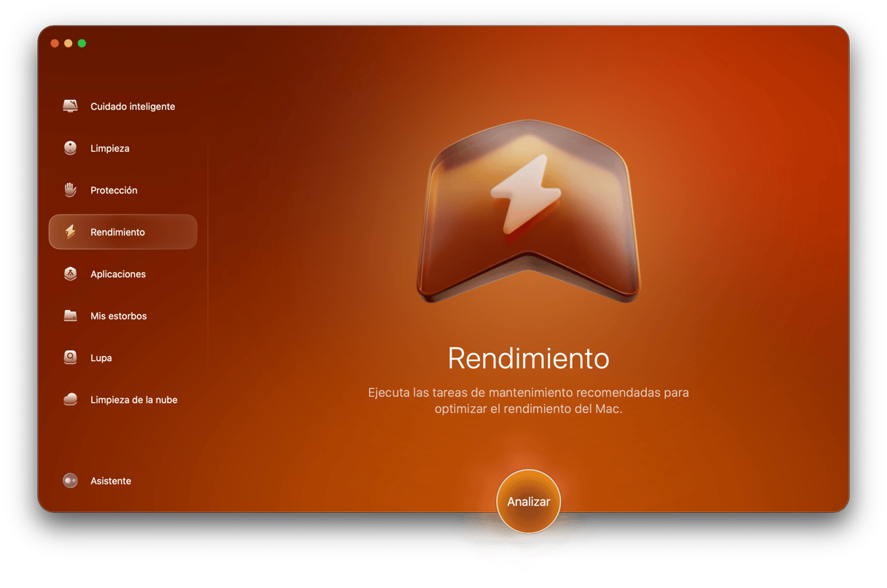Viewport: 887px width, 588px height.
Task: Open the Limpieza de la nube label
Action: pyautogui.click(x=133, y=400)
